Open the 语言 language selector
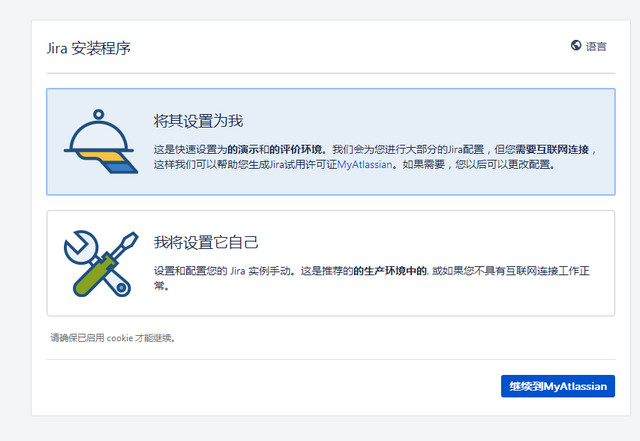 pos(589,45)
